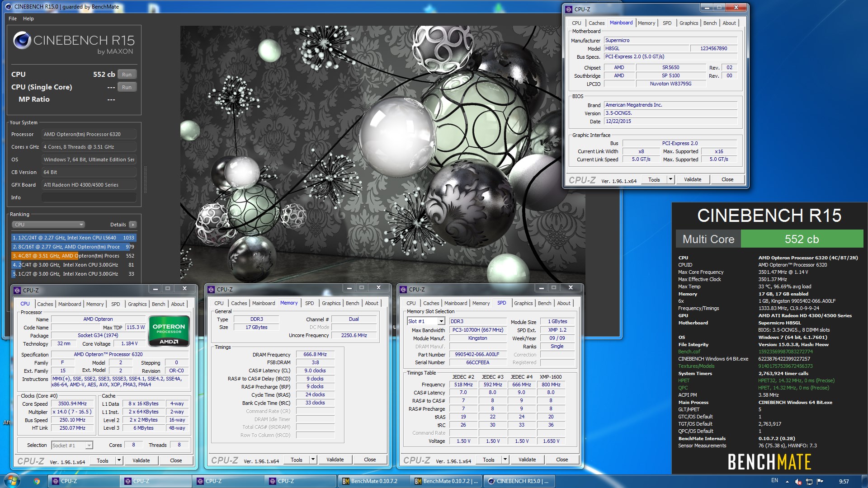Click Tools button in CPU-Z SPD window

tap(489, 460)
